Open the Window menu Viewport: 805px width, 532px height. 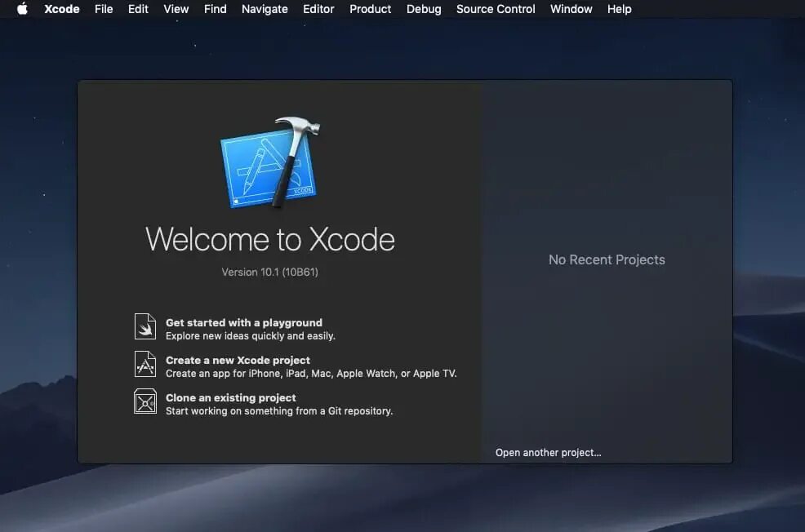(571, 9)
